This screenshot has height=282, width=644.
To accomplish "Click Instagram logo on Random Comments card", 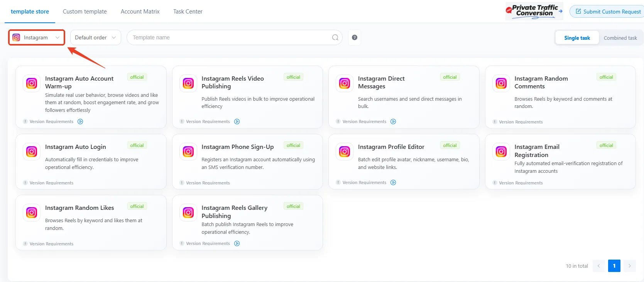I will (501, 83).
